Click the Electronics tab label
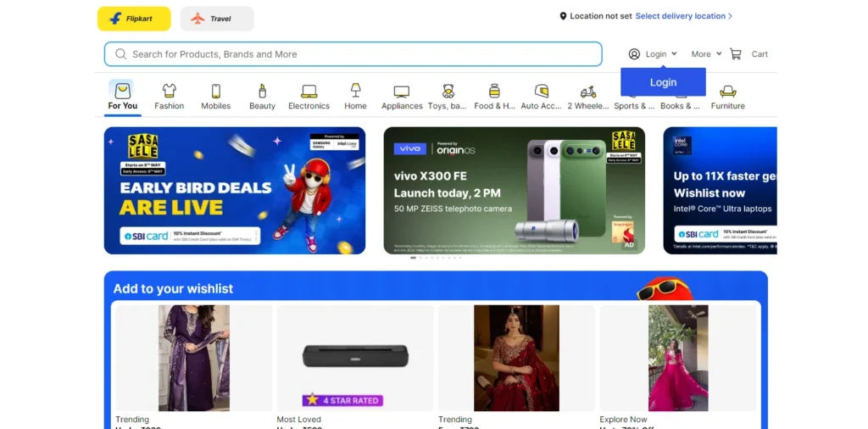 pyautogui.click(x=309, y=106)
